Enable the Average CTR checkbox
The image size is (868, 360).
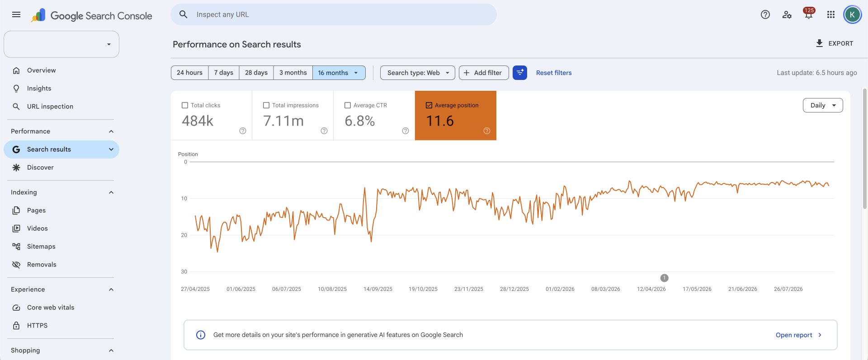pos(348,105)
